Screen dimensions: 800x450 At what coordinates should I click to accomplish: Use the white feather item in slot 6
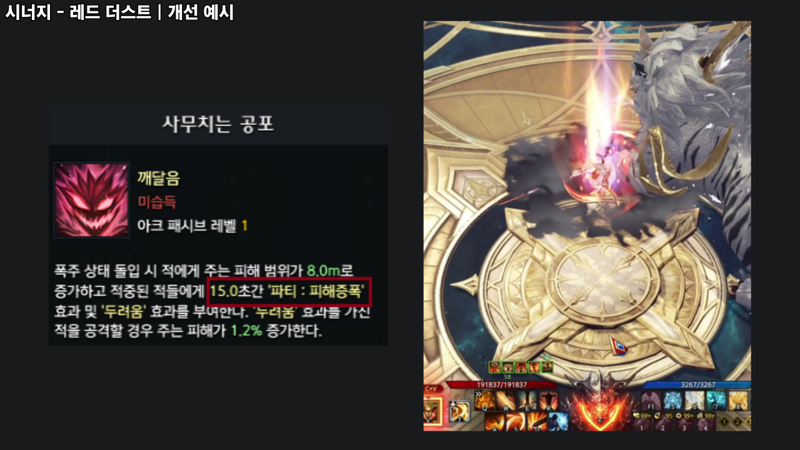[694, 401]
